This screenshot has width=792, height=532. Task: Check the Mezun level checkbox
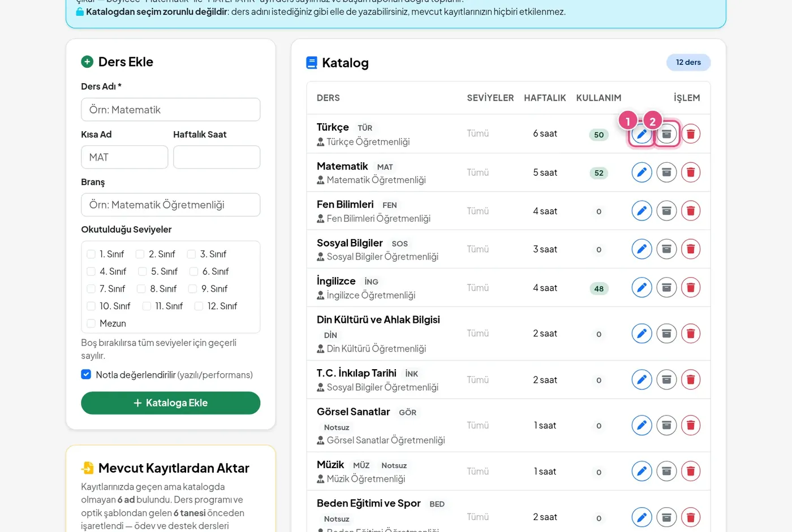pos(91,323)
